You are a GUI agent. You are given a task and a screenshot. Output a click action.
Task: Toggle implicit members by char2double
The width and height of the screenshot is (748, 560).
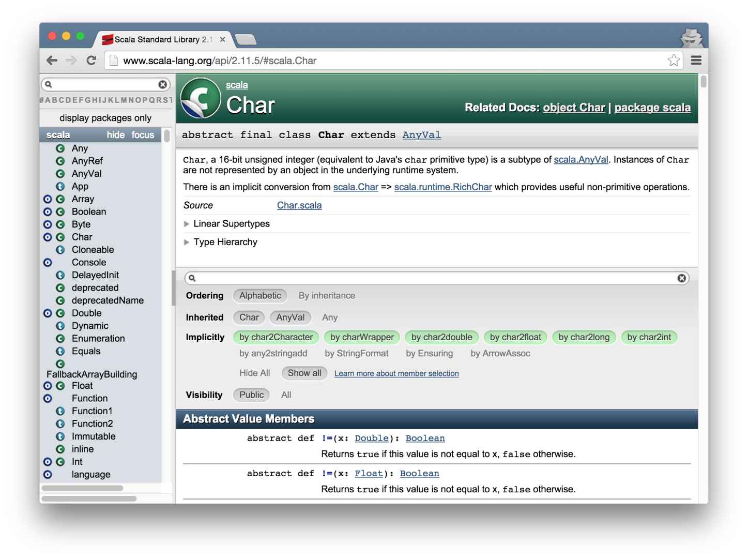[x=442, y=337]
